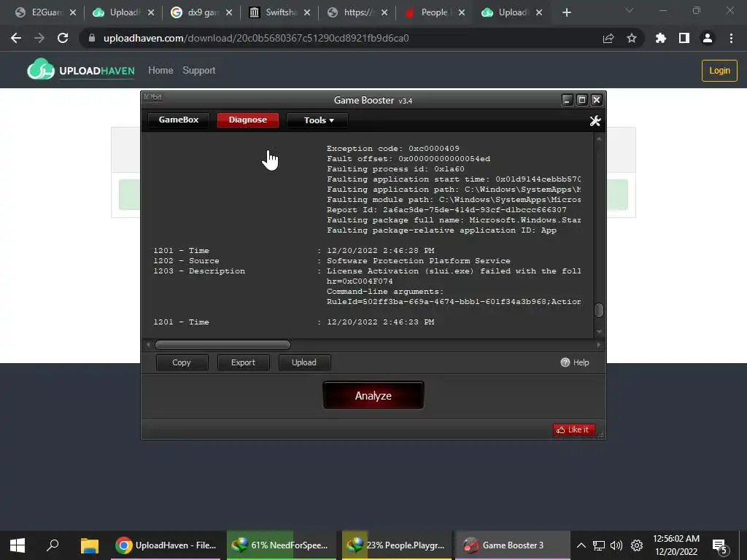The image size is (747, 560).
Task: Click the Software Protection Platform Service text
Action: (418, 261)
